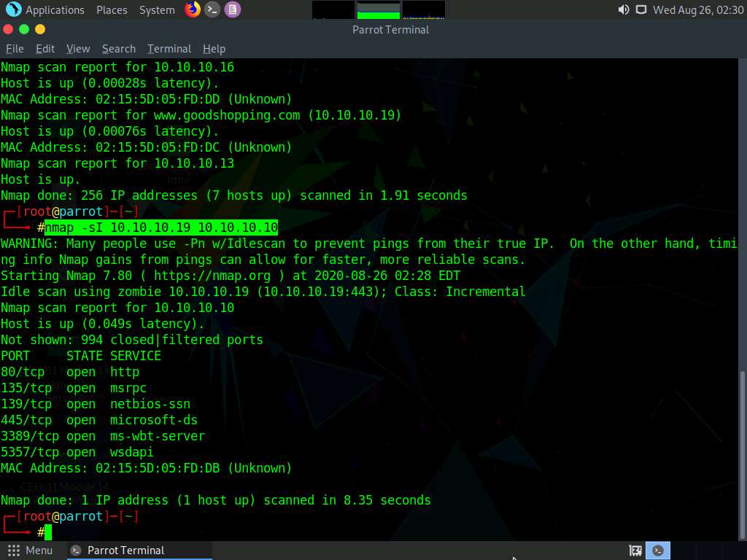747x560 pixels.
Task: Click the workspace switcher icon at bottom right
Action: [635, 551]
